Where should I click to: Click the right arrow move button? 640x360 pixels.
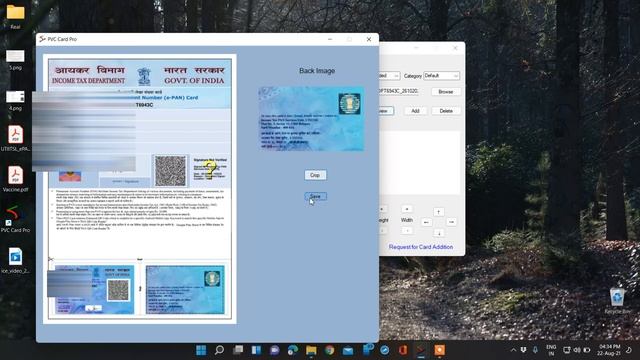[x=451, y=222]
